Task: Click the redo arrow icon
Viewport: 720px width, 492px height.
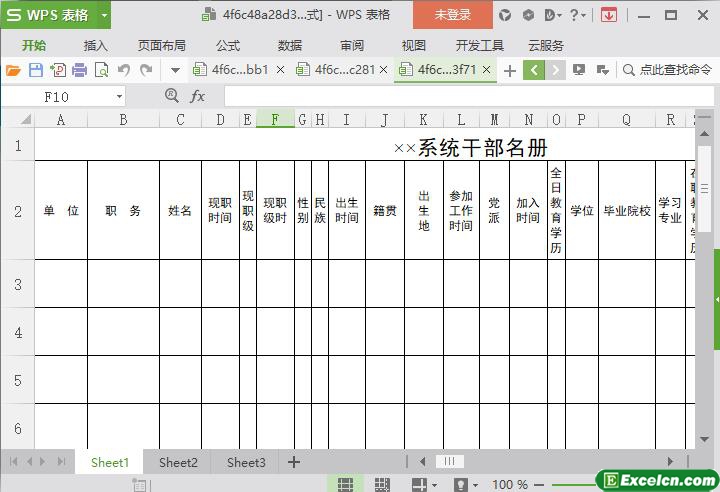Action: (146, 70)
